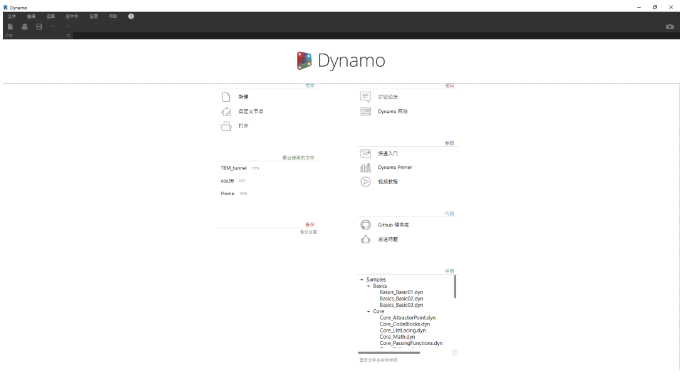Collapse the Basics folder node
Screen dimensions: 683x377
(x=369, y=286)
